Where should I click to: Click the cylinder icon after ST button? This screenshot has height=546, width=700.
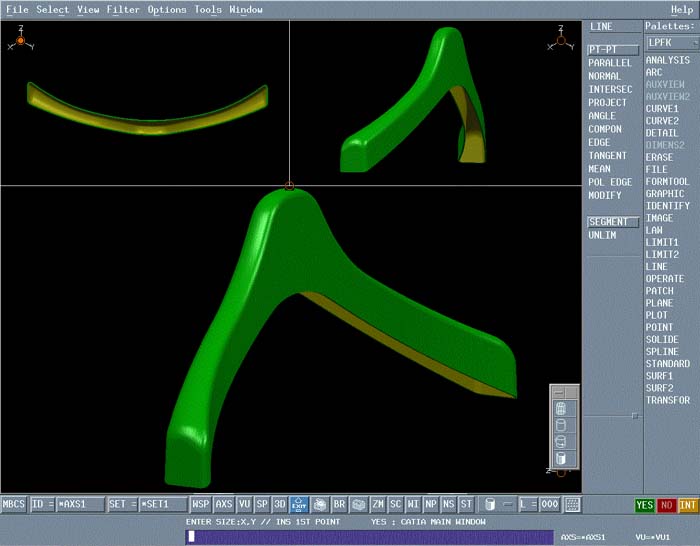tap(489, 505)
